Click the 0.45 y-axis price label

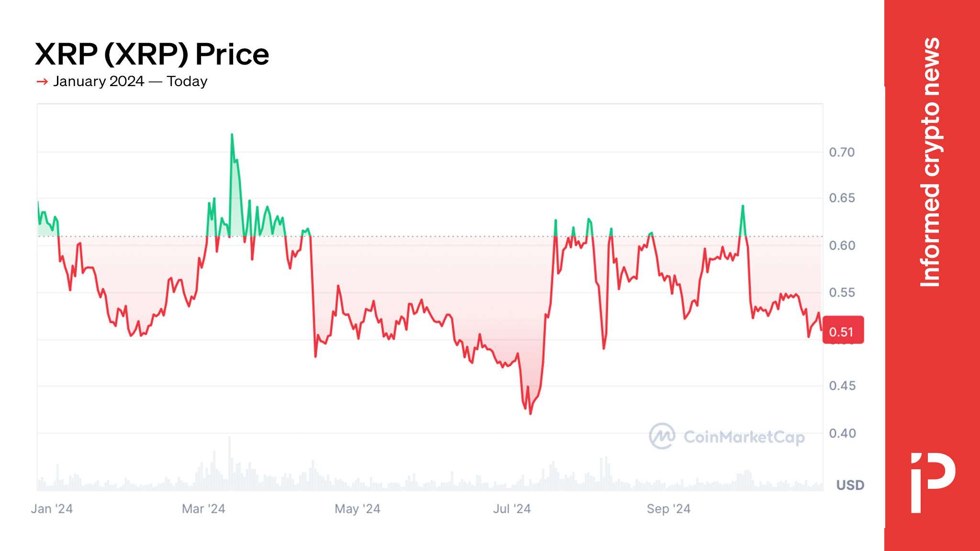point(842,386)
